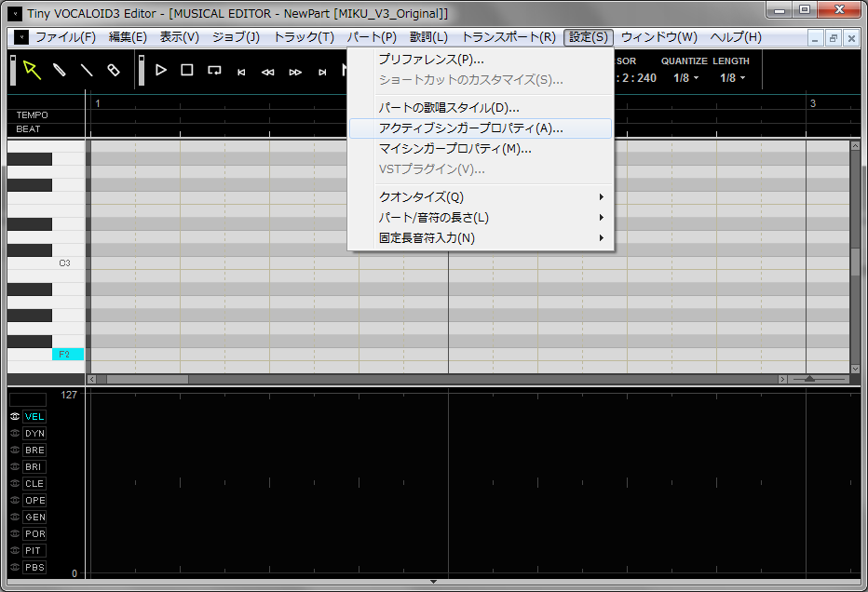Toggle loop playback button
The image size is (868, 592).
click(x=214, y=70)
